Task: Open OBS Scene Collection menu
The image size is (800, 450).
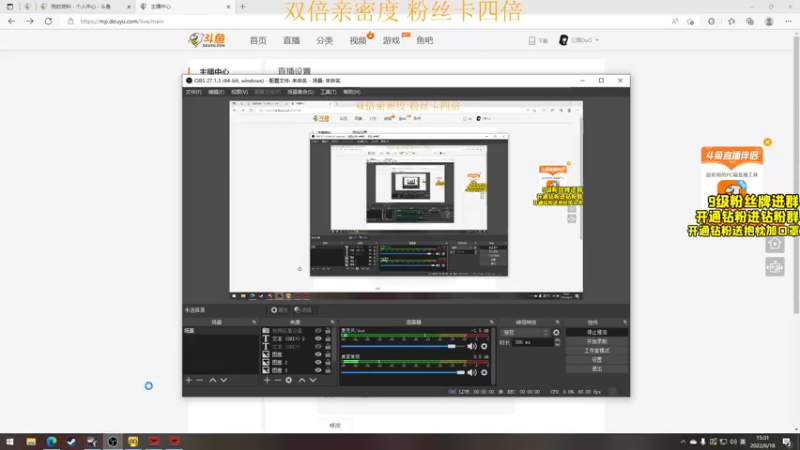Action: (300, 92)
